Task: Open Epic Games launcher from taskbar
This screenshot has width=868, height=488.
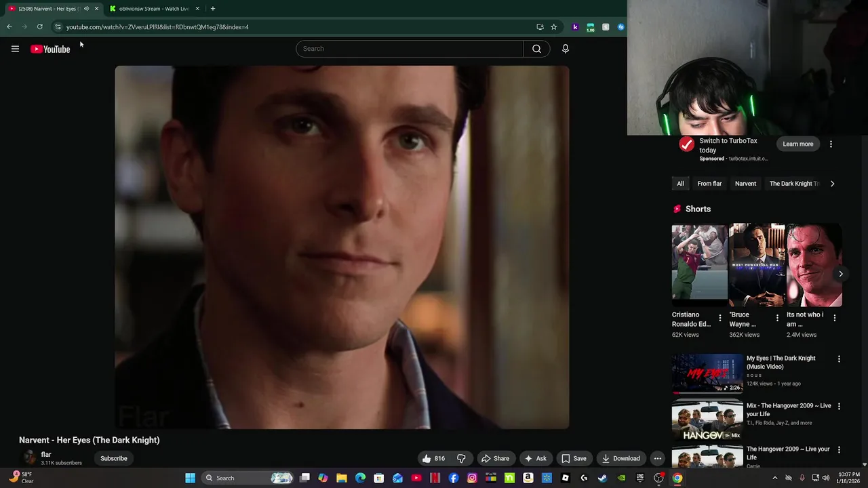Action: coord(640,478)
